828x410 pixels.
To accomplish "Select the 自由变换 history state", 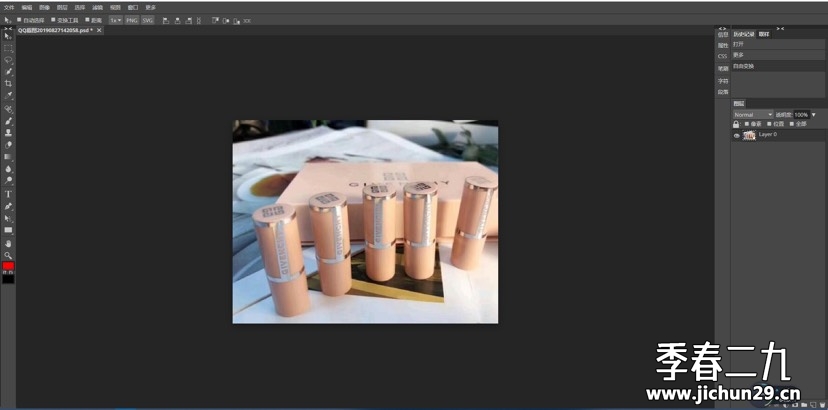I will pos(778,66).
